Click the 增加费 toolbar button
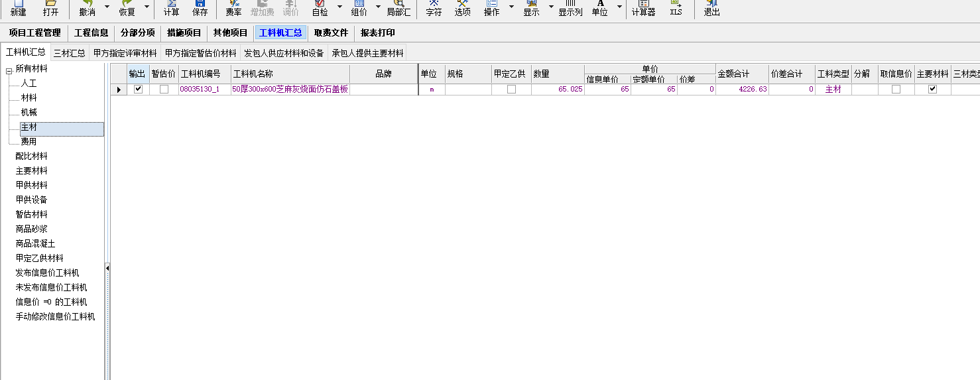The width and height of the screenshot is (980, 380). pyautogui.click(x=263, y=9)
